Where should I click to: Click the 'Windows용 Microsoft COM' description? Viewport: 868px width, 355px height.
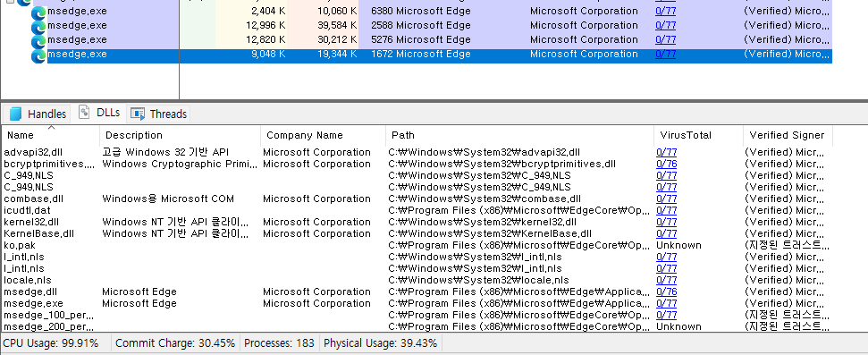click(x=168, y=199)
